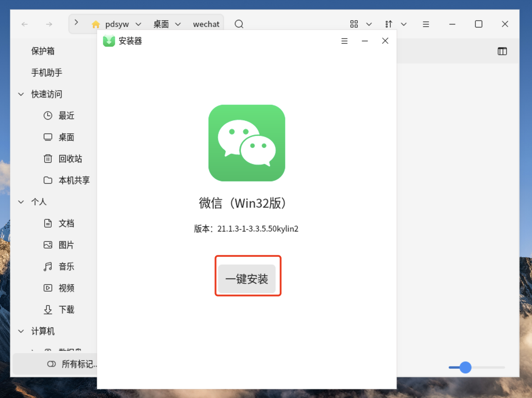Click the monitor icon beside 桌面
This screenshot has height=398, width=532.
point(48,137)
